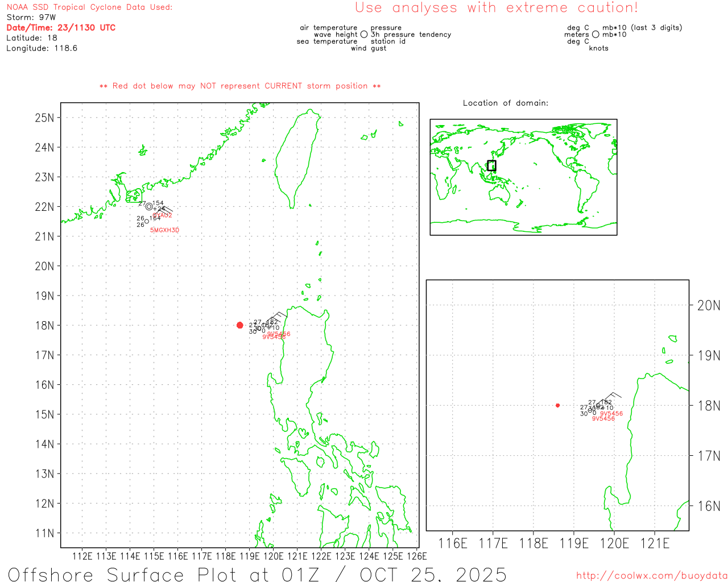Click the red storm dot in zoomed inset map
Image resolution: width=728 pixels, height=582 pixels.
(557, 405)
